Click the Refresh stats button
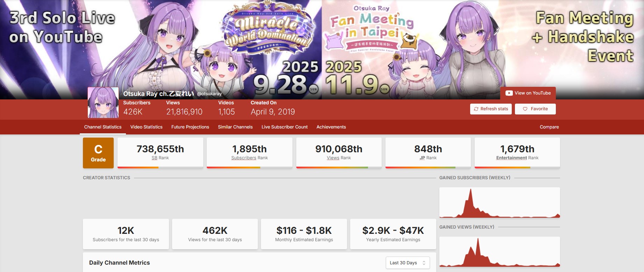Viewport: 644px width, 272px height. pos(491,109)
